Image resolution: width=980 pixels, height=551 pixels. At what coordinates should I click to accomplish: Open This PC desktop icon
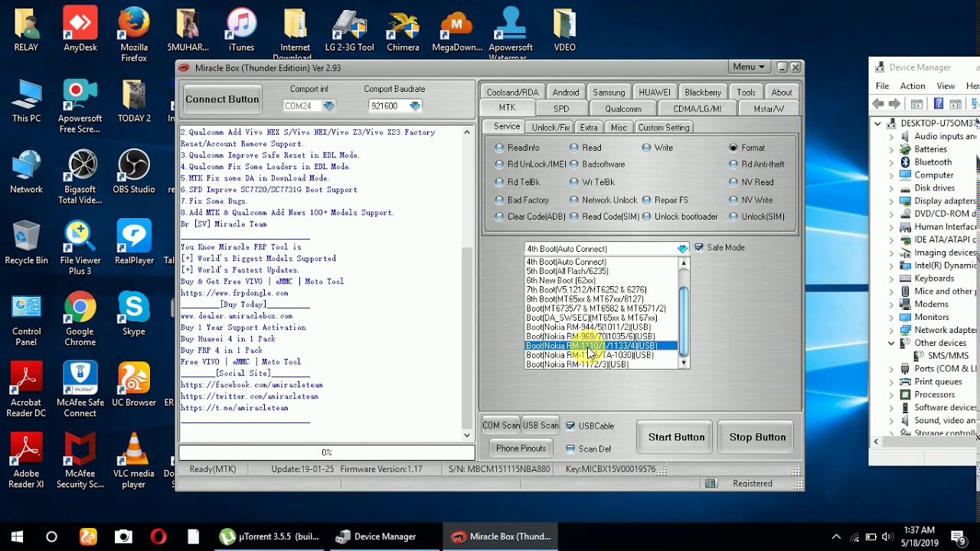coord(26,101)
